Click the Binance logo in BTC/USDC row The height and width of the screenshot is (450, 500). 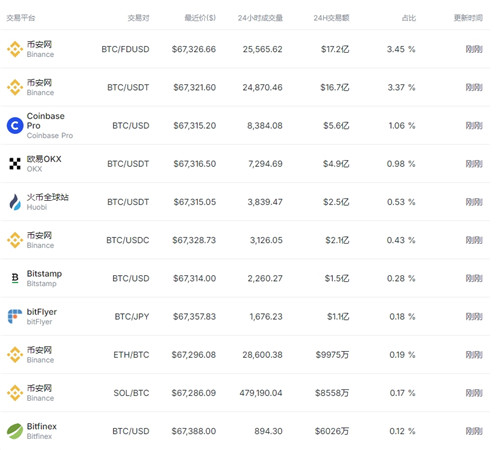click(x=15, y=240)
